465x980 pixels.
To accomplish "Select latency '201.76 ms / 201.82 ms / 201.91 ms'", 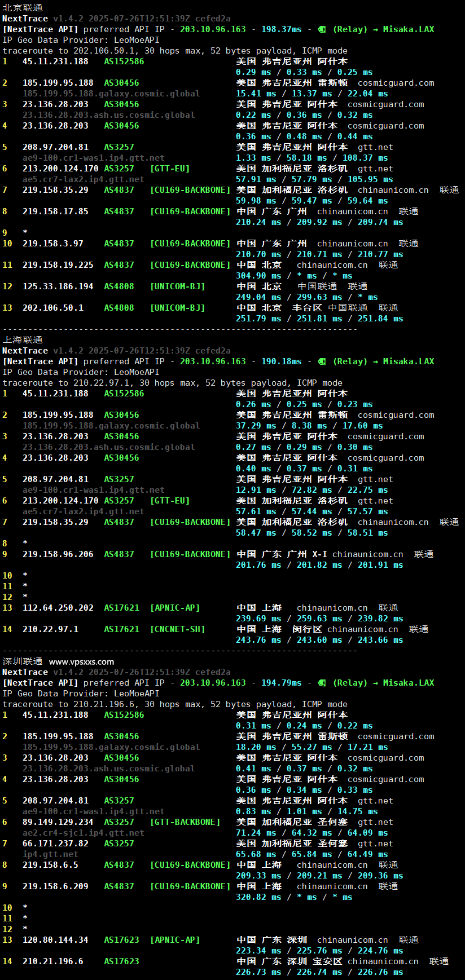I will (x=319, y=565).
